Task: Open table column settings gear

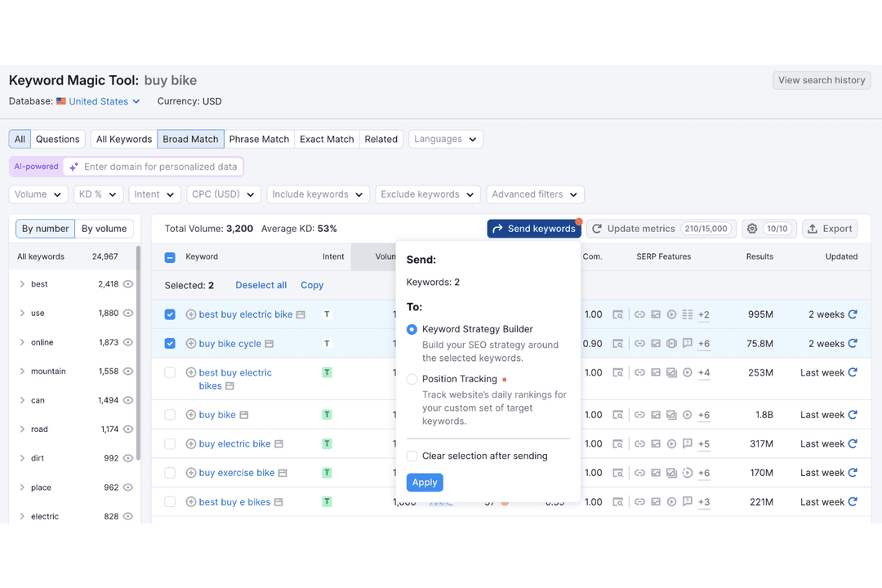Action: tap(752, 229)
